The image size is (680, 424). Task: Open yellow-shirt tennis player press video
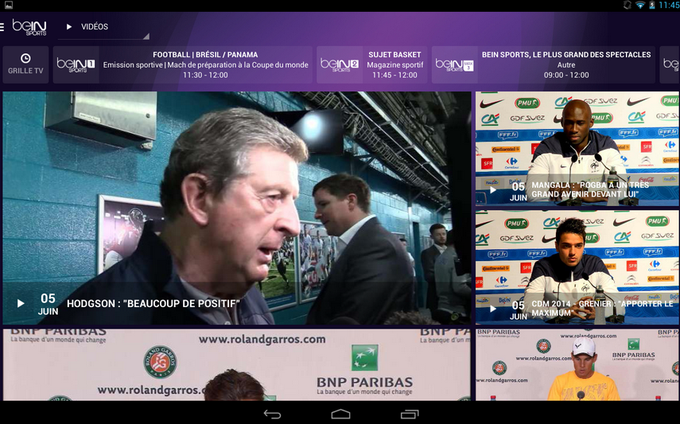[x=577, y=365]
